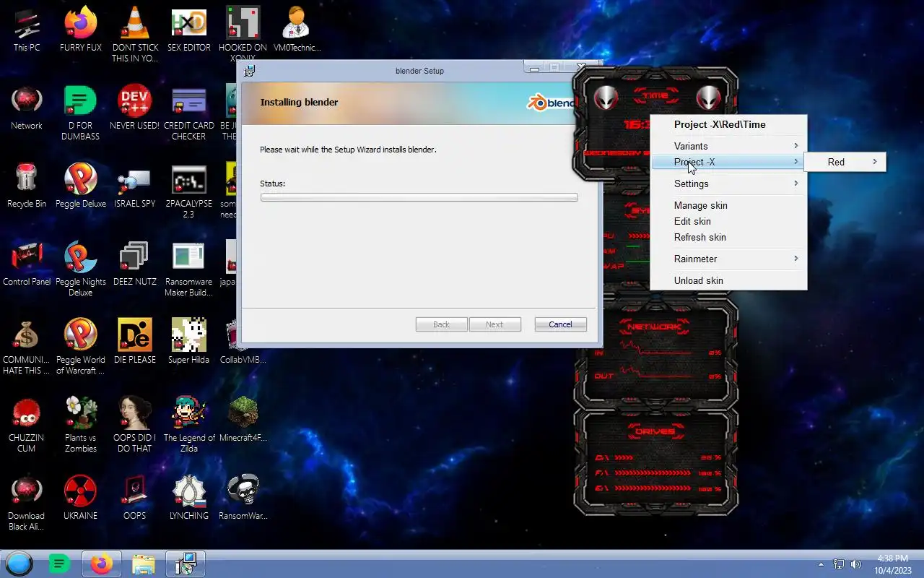924x578 pixels.
Task: Open the CREDIT CARD CHECKER shortcut
Action: click(189, 112)
